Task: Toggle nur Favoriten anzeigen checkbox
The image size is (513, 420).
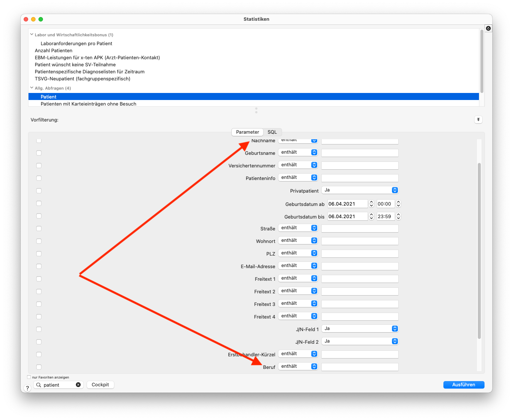Action: pos(29,377)
